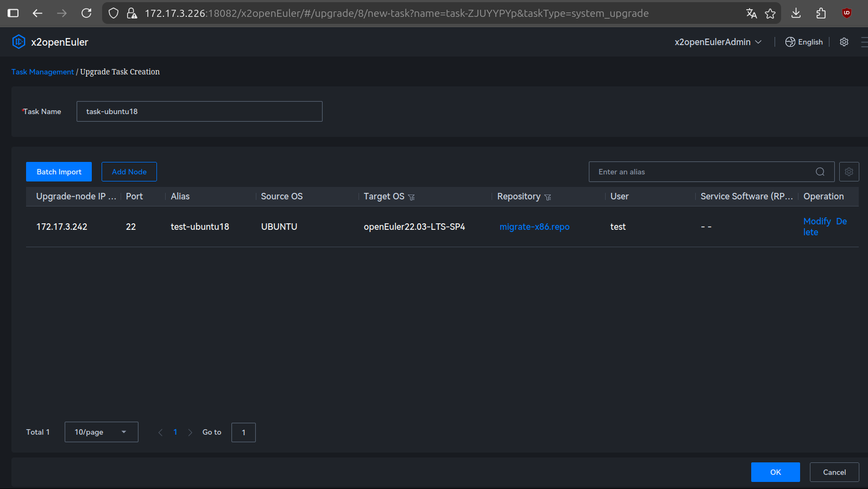Open table column settings gear icon
The width and height of the screenshot is (868, 489).
[848, 172]
